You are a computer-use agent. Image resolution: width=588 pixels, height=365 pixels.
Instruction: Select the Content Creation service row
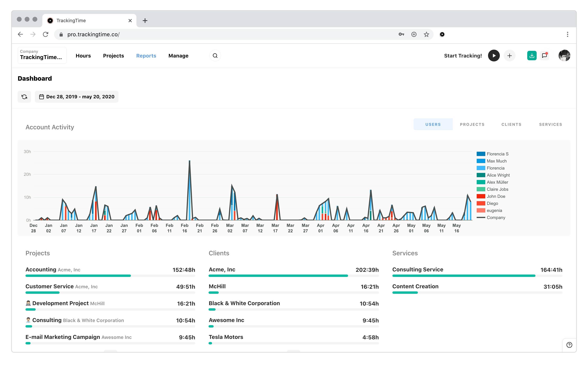point(477,288)
